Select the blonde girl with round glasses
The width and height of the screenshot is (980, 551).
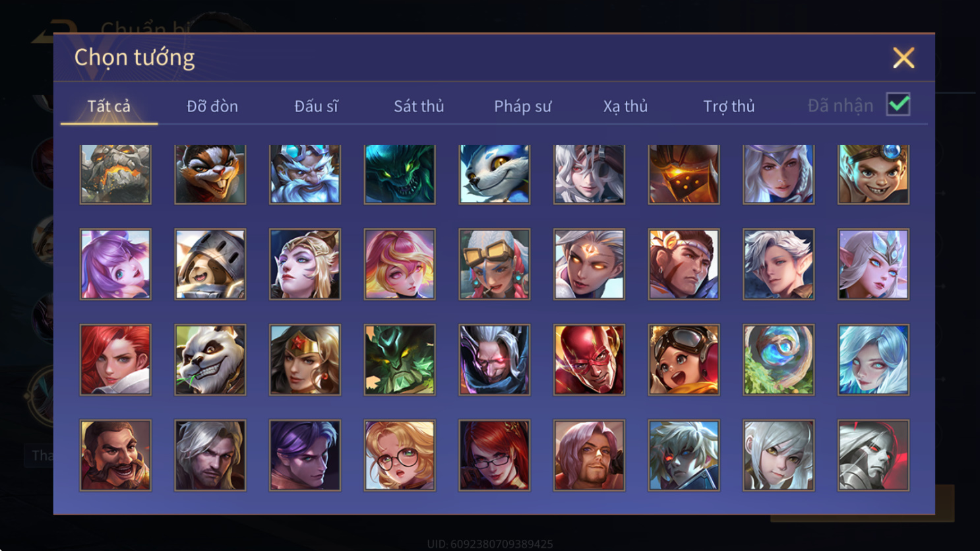[400, 455]
